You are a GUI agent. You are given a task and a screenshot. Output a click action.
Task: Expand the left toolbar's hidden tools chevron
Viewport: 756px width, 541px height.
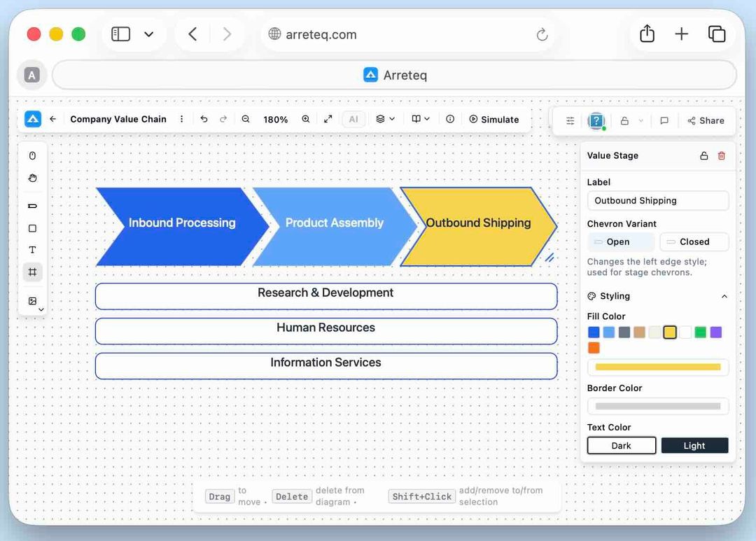point(41,309)
